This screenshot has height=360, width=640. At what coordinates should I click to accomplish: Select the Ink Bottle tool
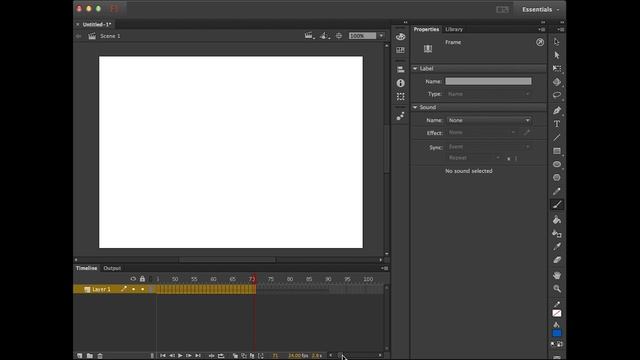(x=557, y=233)
